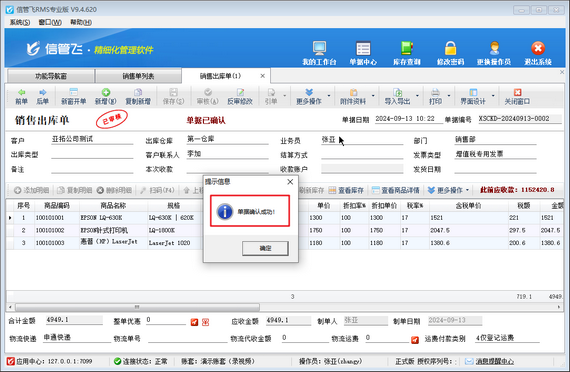Open 我的工作台 workbench icon
The image size is (570, 372).
click(319, 48)
